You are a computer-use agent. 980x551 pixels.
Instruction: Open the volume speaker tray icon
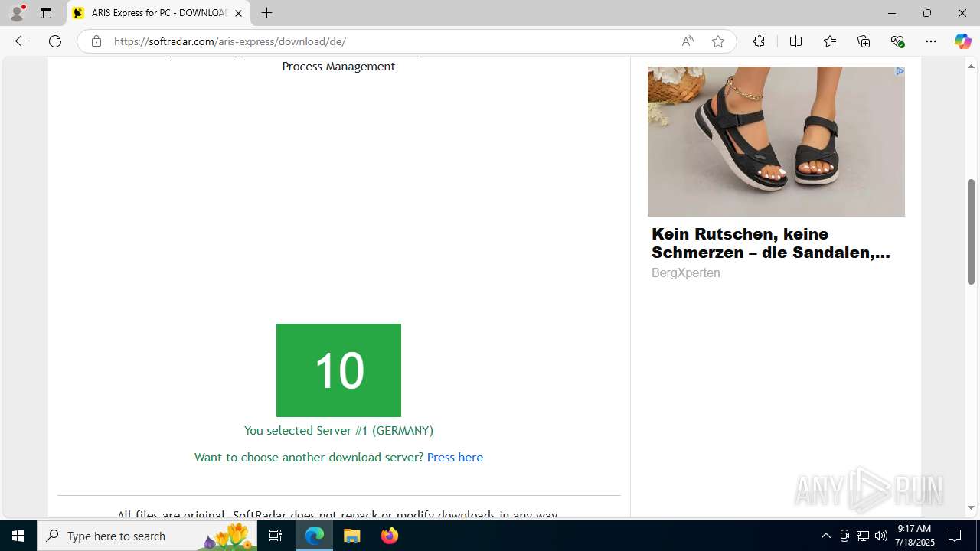pyautogui.click(x=881, y=536)
